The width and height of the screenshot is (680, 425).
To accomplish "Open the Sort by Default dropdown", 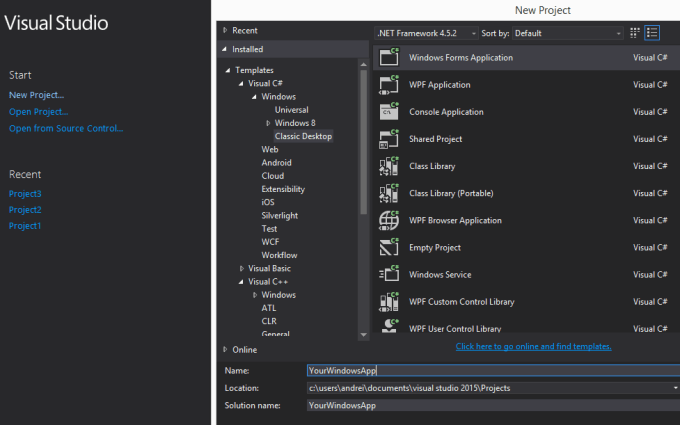I will (x=568, y=33).
